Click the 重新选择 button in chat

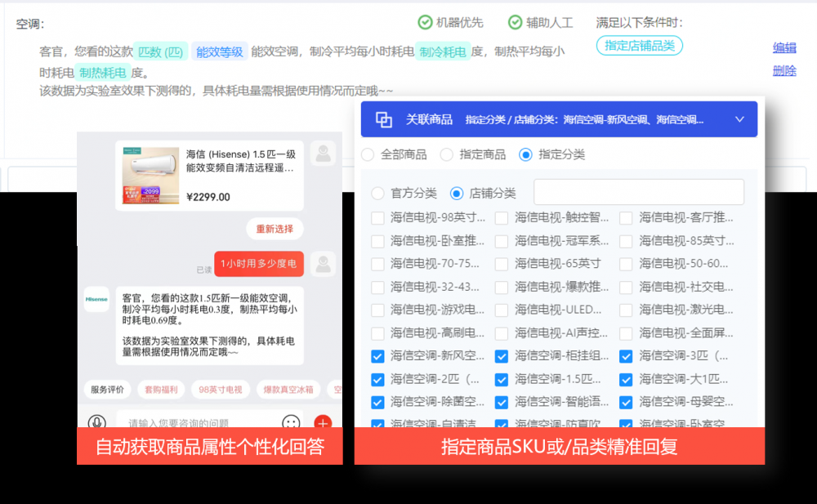point(275,229)
